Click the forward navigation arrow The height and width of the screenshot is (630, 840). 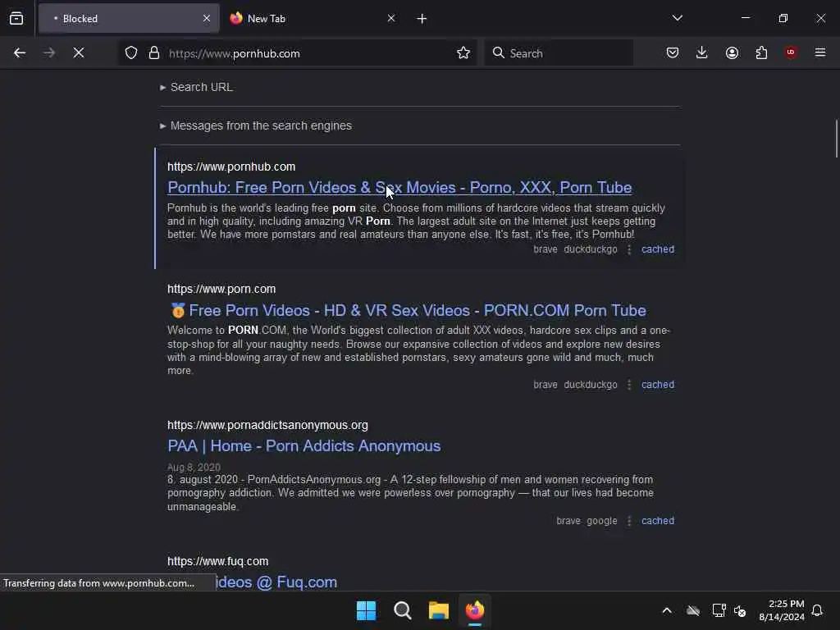click(49, 52)
